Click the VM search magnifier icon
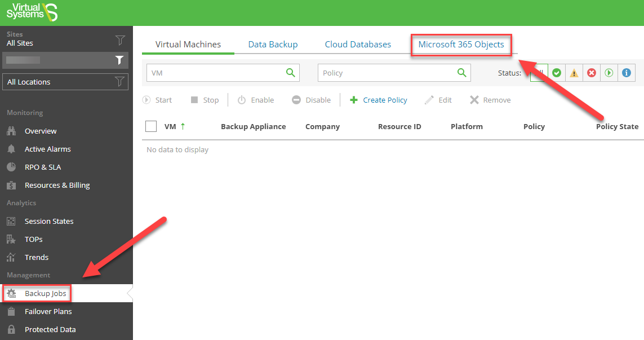 [290, 73]
